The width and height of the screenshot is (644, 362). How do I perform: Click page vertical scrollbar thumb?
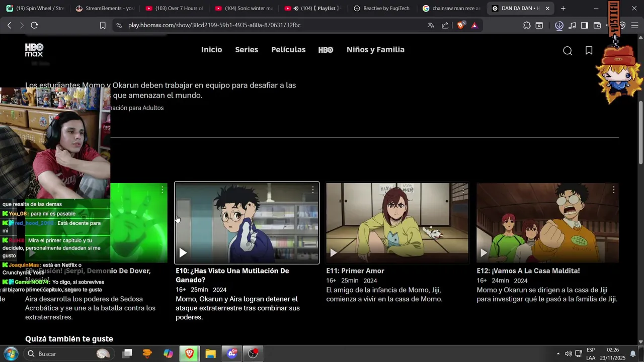640,132
